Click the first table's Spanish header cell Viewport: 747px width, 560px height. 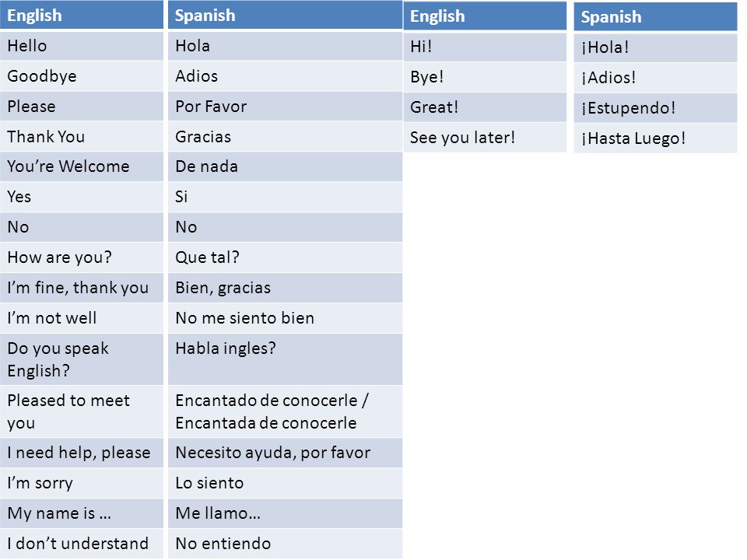pos(285,15)
